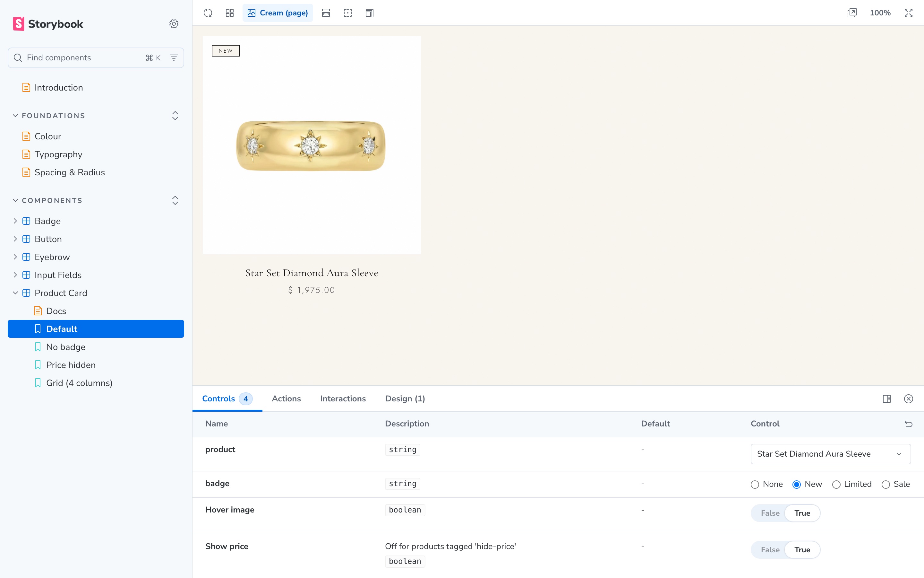Select the Price hidden story
The width and height of the screenshot is (924, 578).
pyautogui.click(x=71, y=365)
